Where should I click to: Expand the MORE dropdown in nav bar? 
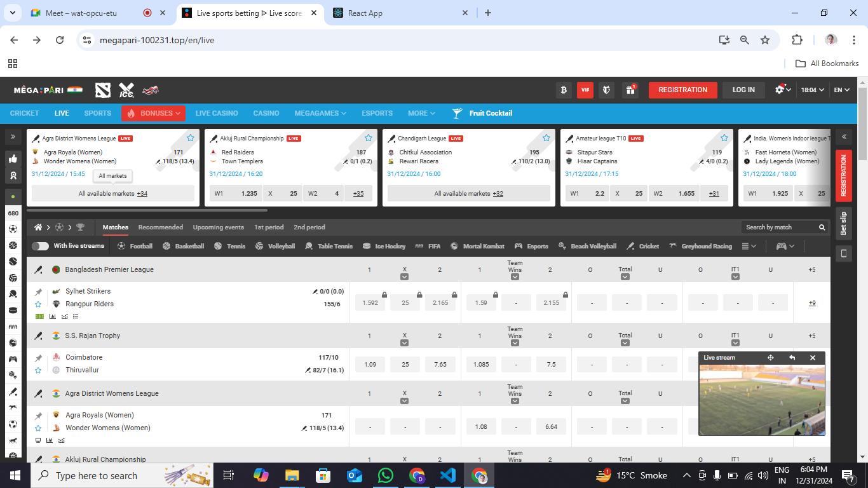pyautogui.click(x=421, y=113)
